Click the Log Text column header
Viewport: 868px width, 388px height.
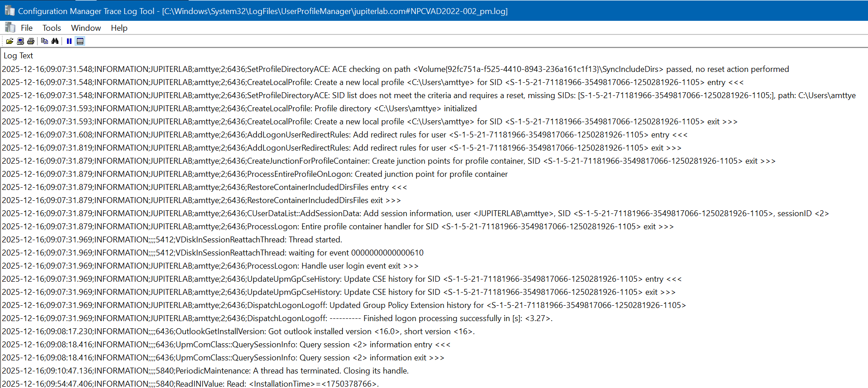(x=18, y=56)
